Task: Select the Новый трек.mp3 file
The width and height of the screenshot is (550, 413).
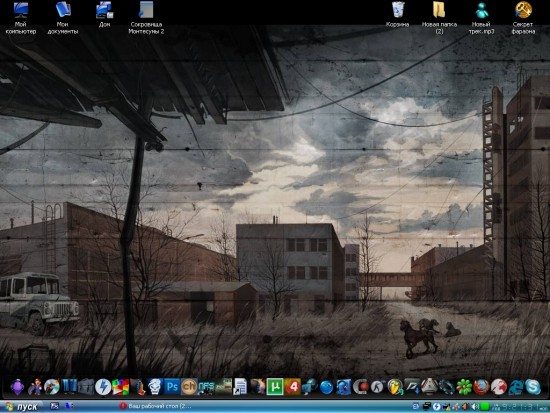Action: (x=481, y=18)
